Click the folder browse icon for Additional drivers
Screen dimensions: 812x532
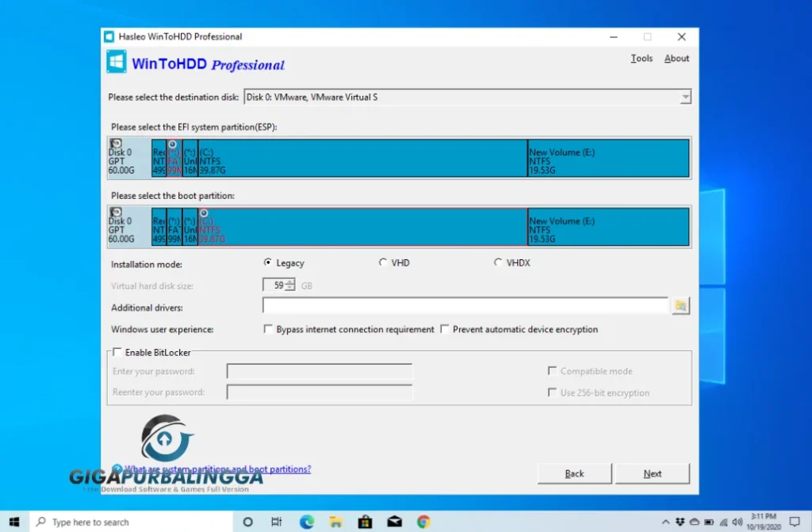click(x=680, y=306)
